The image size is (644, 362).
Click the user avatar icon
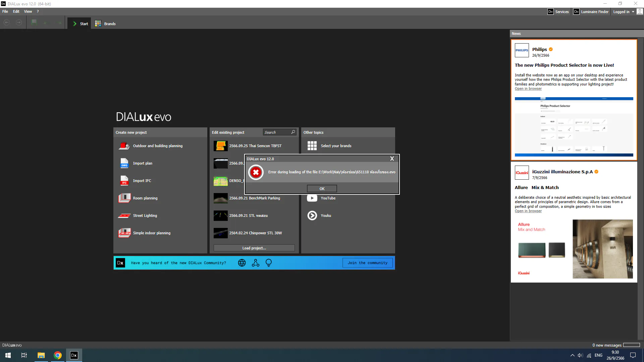(640, 12)
